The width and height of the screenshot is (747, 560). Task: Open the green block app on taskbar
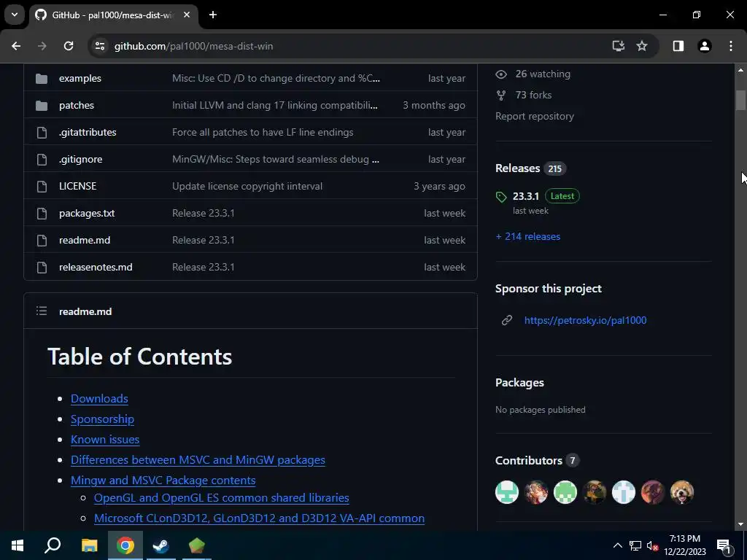196,545
